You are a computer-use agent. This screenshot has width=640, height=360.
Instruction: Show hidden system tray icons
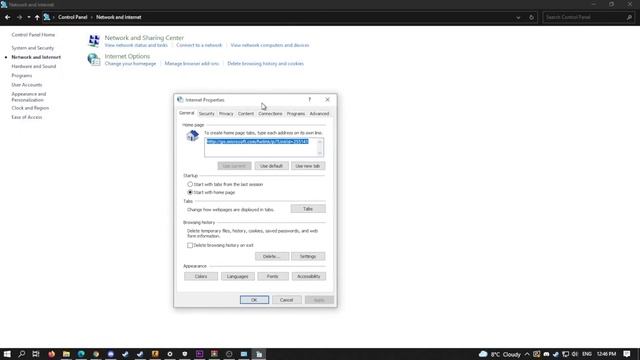point(527,354)
